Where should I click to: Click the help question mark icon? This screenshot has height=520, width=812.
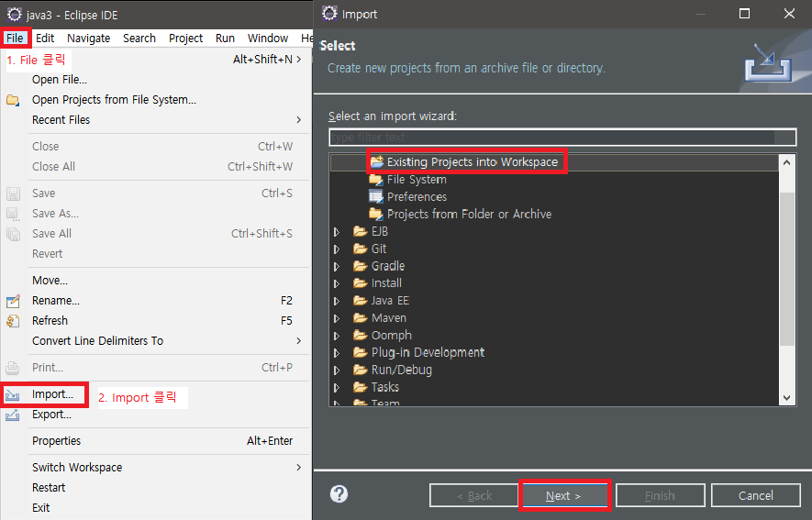point(339,494)
